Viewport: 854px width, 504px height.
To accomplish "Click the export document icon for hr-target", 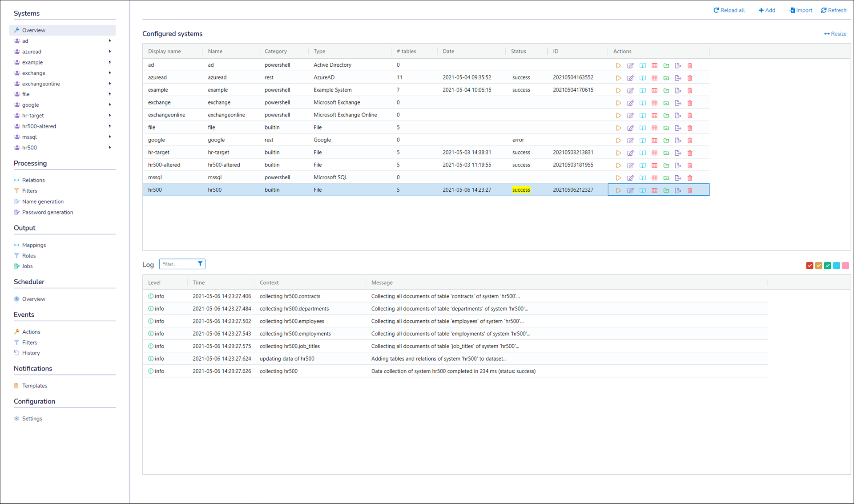I will point(678,153).
